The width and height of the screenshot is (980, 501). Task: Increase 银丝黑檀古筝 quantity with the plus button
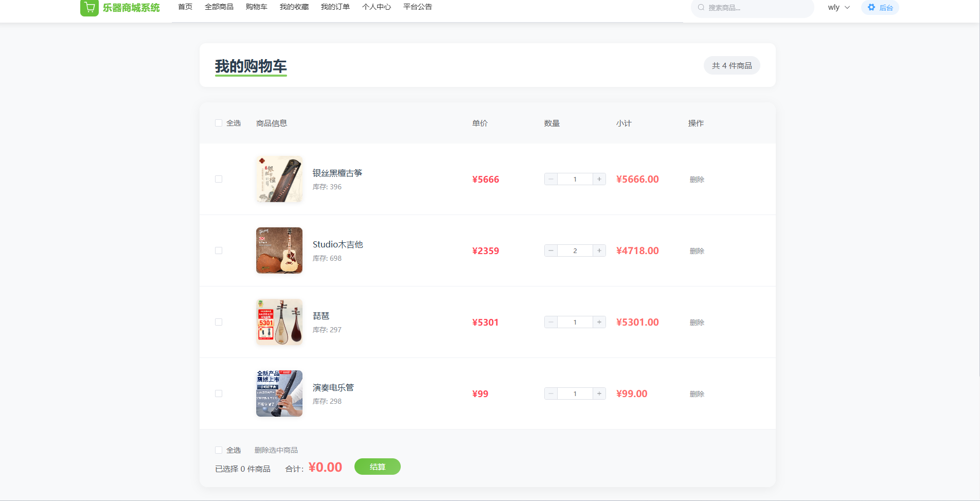point(599,179)
